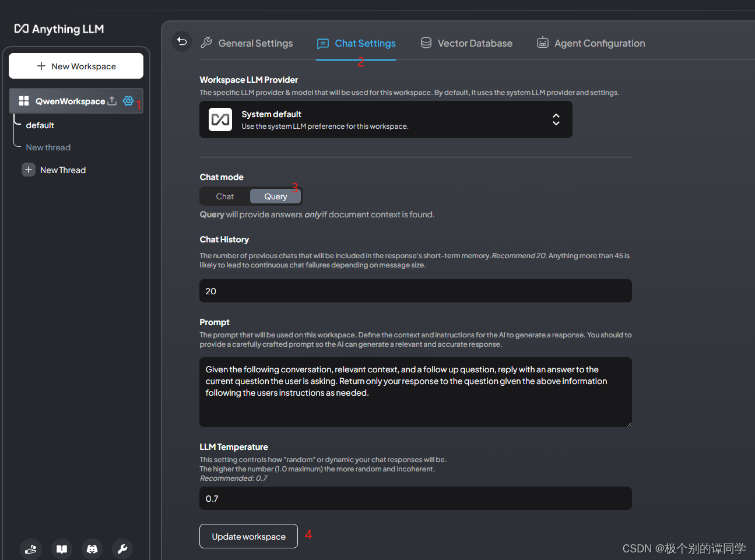Click the support hand icon in the footer
Screen dimensions: 755x560
pyautogui.click(x=31, y=549)
